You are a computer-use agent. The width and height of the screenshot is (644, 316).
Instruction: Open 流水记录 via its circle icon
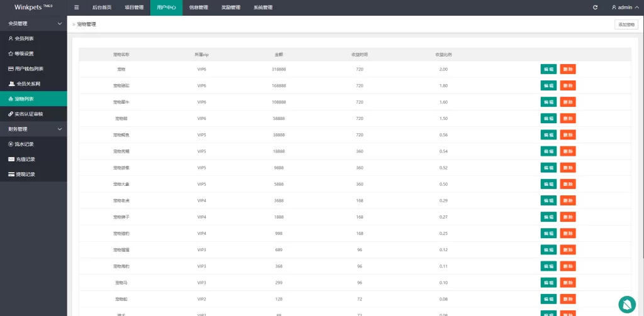11,144
